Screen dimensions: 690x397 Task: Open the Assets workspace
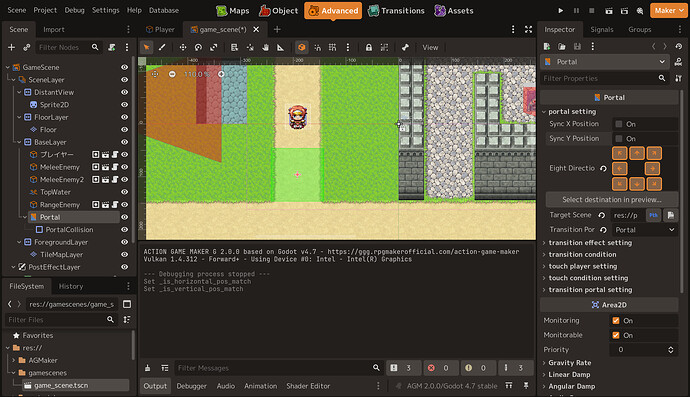pyautogui.click(x=454, y=11)
